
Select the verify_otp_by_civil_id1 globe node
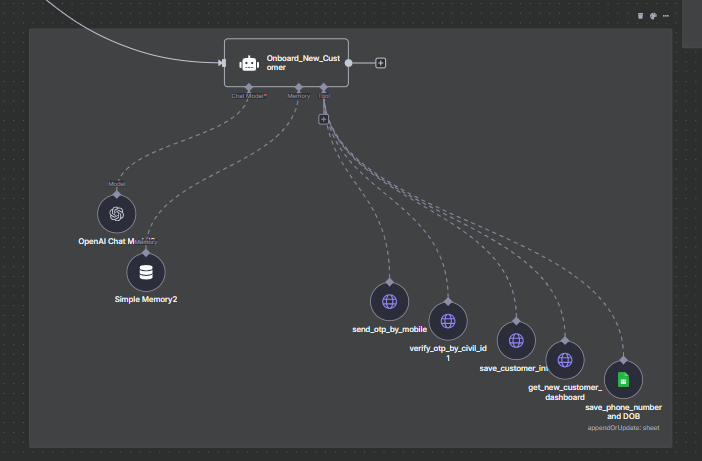coord(448,321)
